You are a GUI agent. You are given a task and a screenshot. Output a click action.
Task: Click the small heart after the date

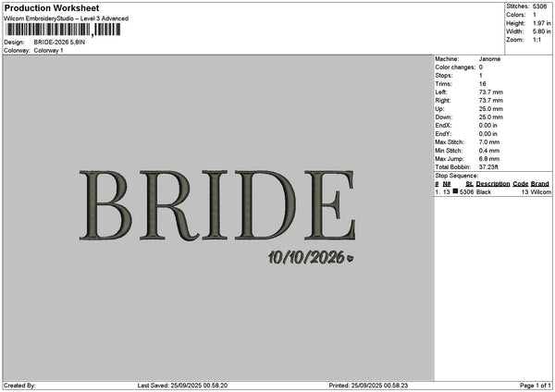click(350, 259)
